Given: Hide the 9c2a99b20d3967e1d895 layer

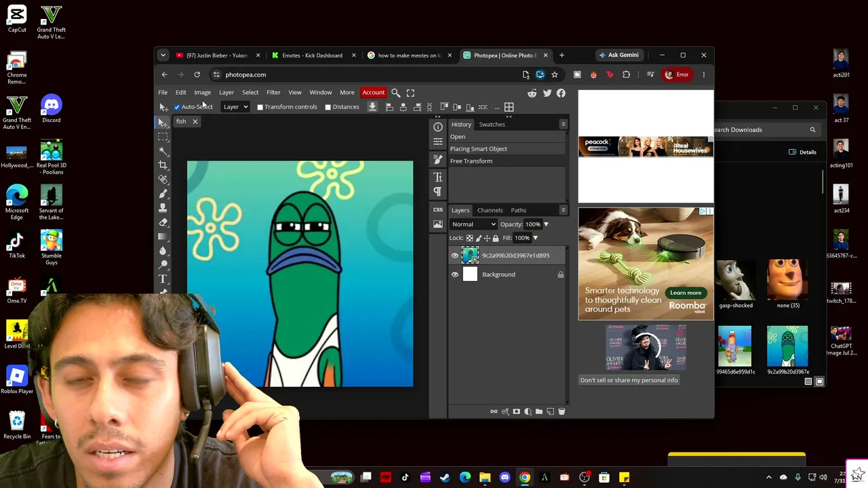Looking at the screenshot, I should (455, 256).
